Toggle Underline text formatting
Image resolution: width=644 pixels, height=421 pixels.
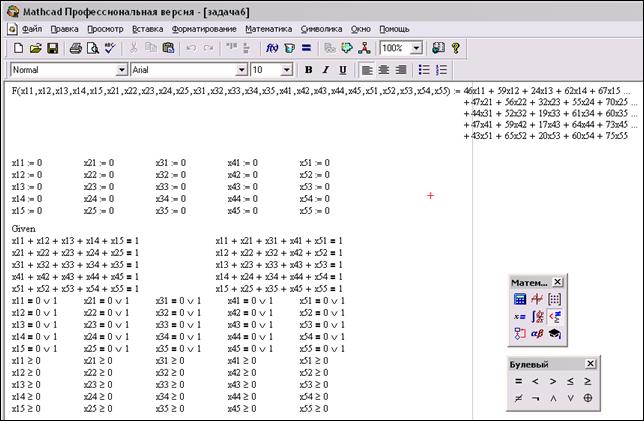(342, 70)
